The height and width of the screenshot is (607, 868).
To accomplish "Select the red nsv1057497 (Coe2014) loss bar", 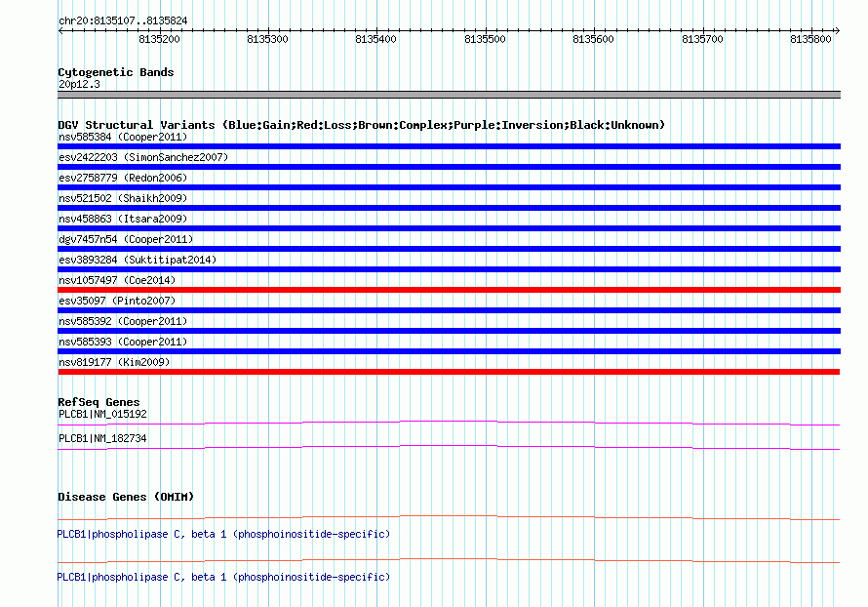I will [x=449, y=290].
